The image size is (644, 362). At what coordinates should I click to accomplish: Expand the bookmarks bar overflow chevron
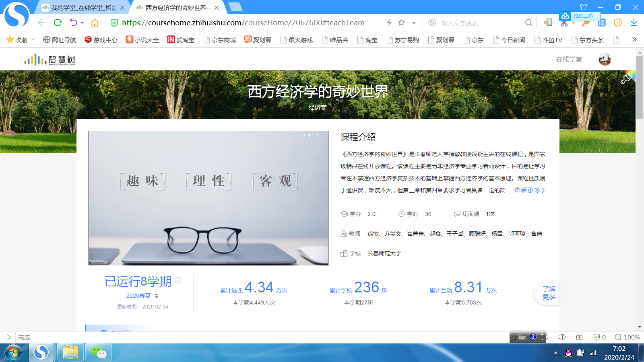pyautogui.click(x=634, y=39)
